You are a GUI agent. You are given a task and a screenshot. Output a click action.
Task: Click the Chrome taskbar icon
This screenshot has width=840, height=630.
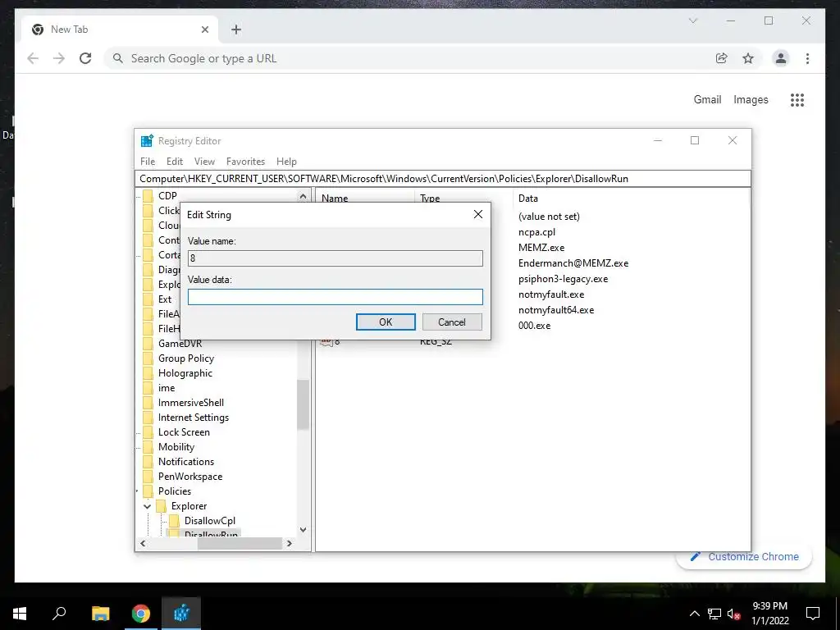pyautogui.click(x=141, y=614)
